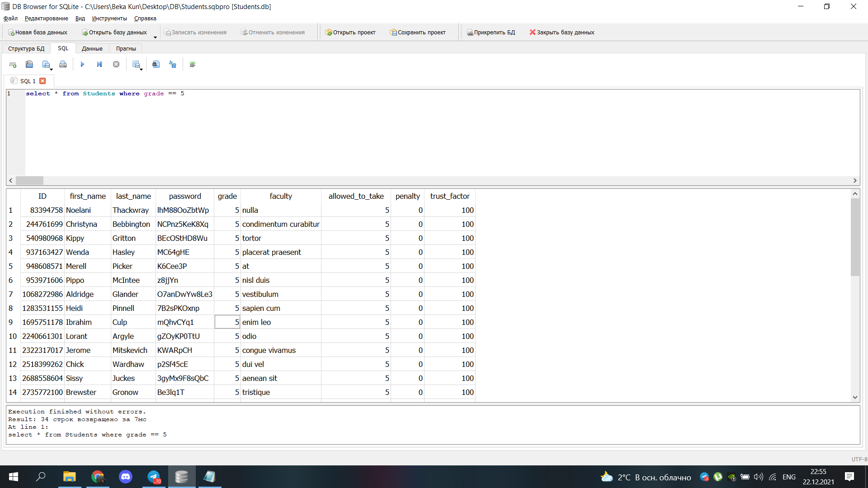This screenshot has width=868, height=488.
Task: Switch to the Прагмы tab
Action: (x=126, y=49)
